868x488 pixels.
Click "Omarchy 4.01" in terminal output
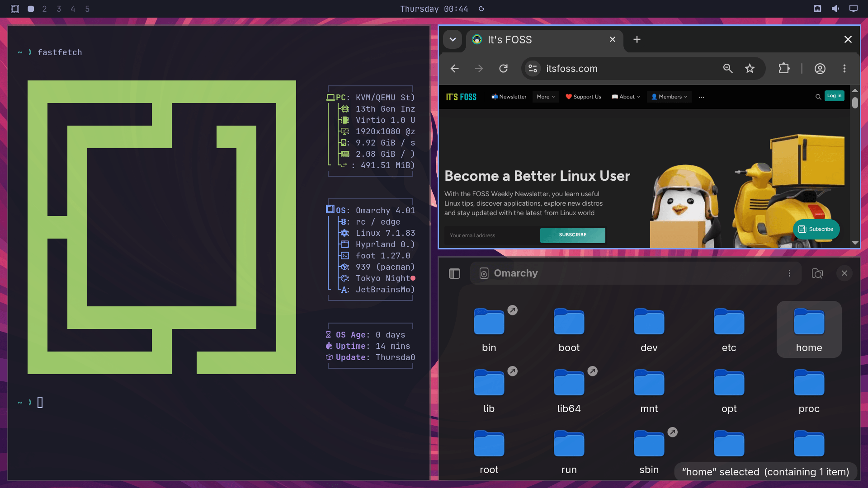(385, 211)
